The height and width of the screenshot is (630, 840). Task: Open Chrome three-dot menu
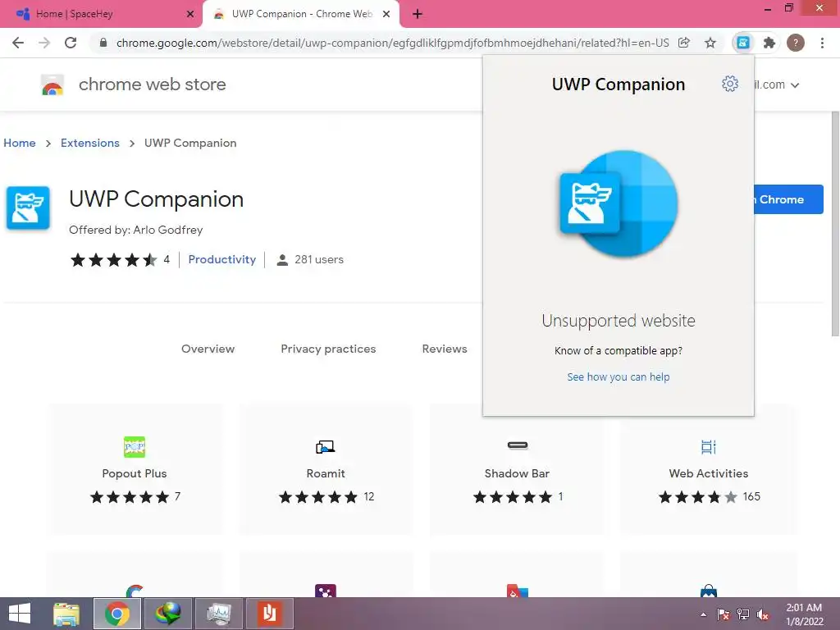tap(822, 43)
